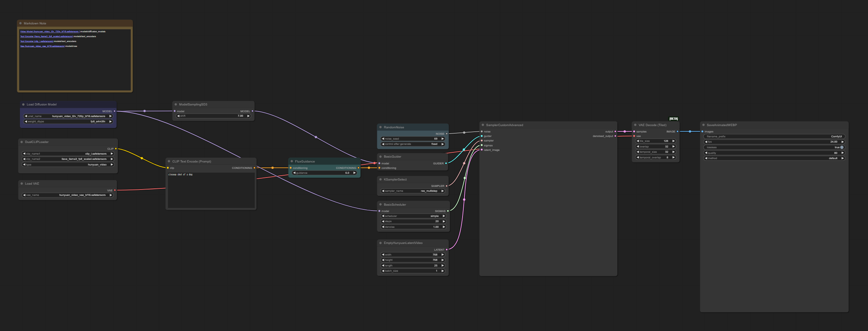868x331 pixels.
Task: Collapse the FluxGuidance node via its dot
Action: pos(292,161)
